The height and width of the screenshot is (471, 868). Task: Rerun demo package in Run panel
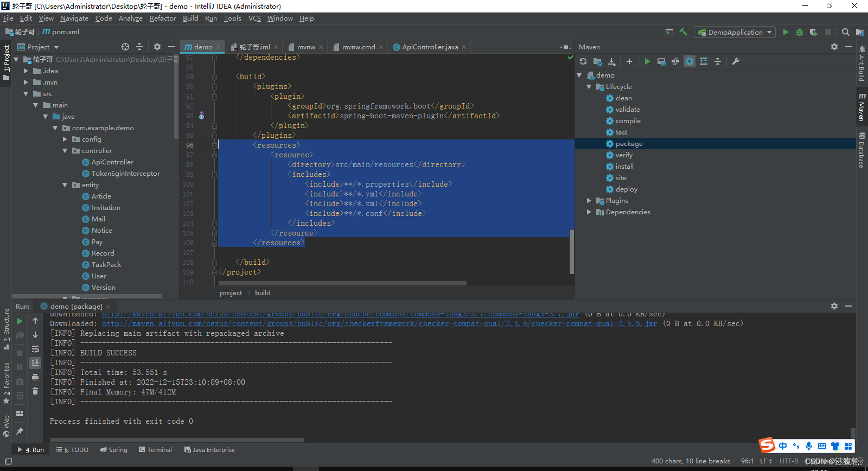click(x=20, y=321)
